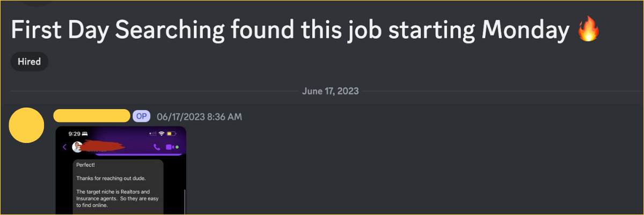This screenshot has width=644, height=215.
Task: Click the bed sleep-focus icon beside 9:29
Action: tap(84, 133)
